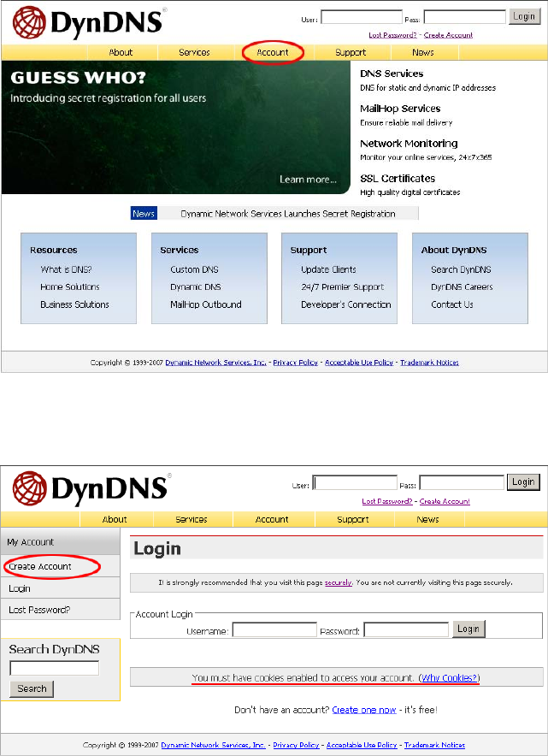Open Trademark Notices in the top page footer
Viewport: 548px width, 756px height.
(x=429, y=363)
